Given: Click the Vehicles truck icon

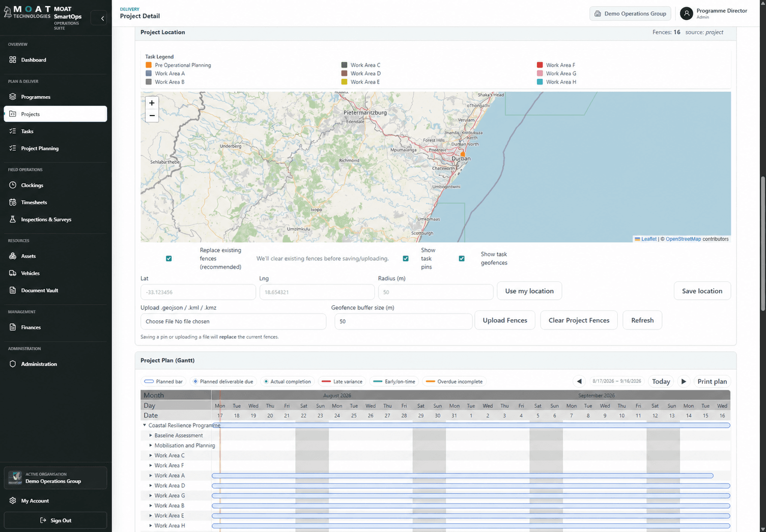Looking at the screenshot, I should pyautogui.click(x=13, y=273).
